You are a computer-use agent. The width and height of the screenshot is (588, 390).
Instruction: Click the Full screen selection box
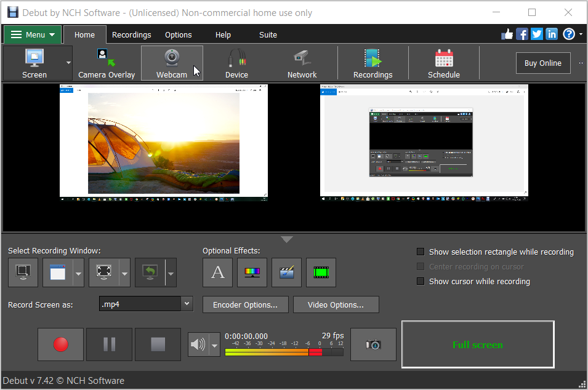coord(478,344)
